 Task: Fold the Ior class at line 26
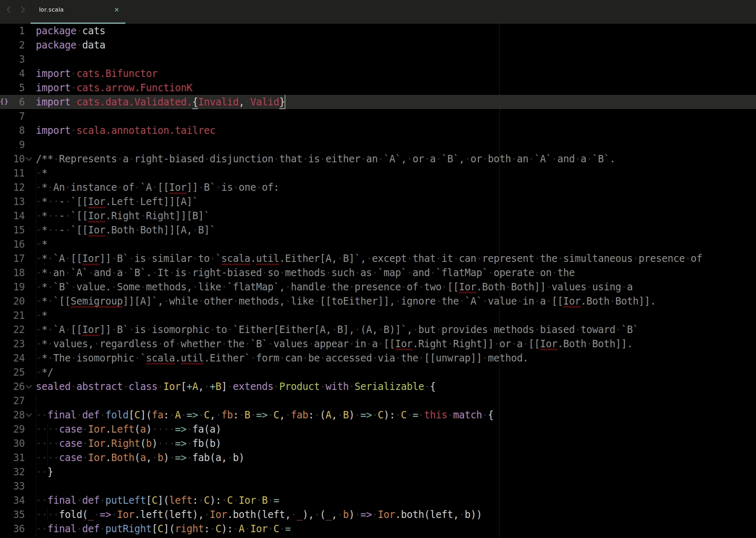pyautogui.click(x=29, y=386)
